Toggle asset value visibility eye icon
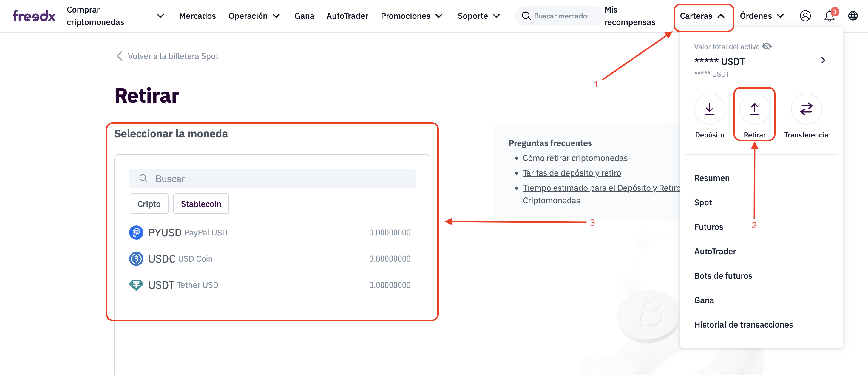Screen dimensions: 868x375 point(767,47)
